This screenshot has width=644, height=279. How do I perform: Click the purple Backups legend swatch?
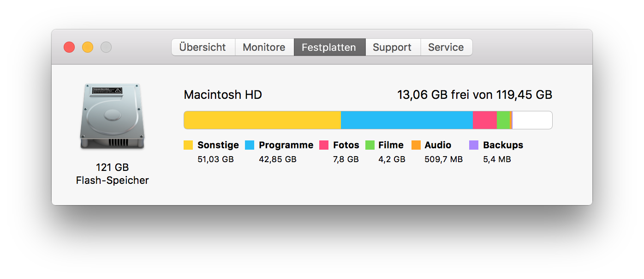coord(474,145)
